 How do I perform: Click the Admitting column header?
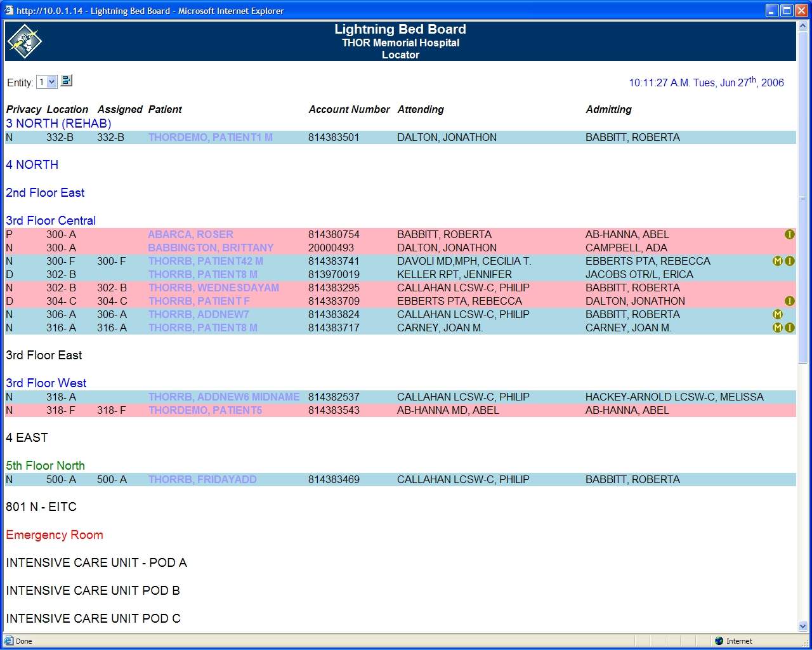point(608,109)
